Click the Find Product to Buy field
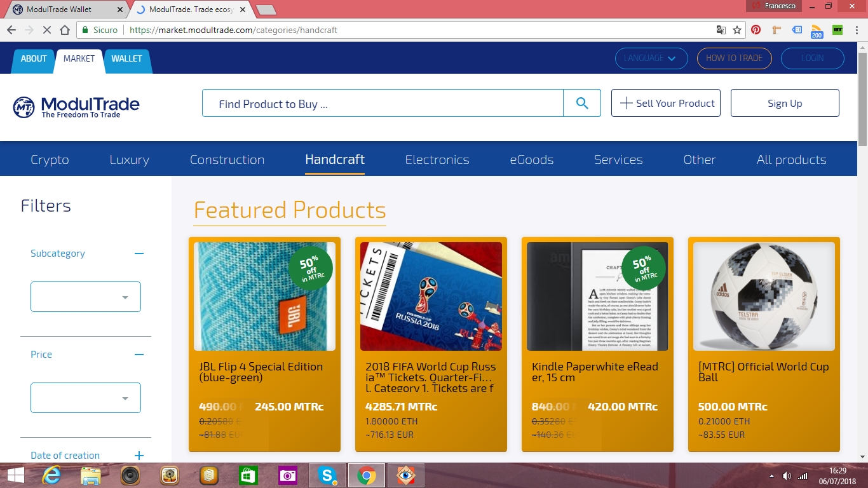Screen dimensions: 868x488 [x=383, y=103]
